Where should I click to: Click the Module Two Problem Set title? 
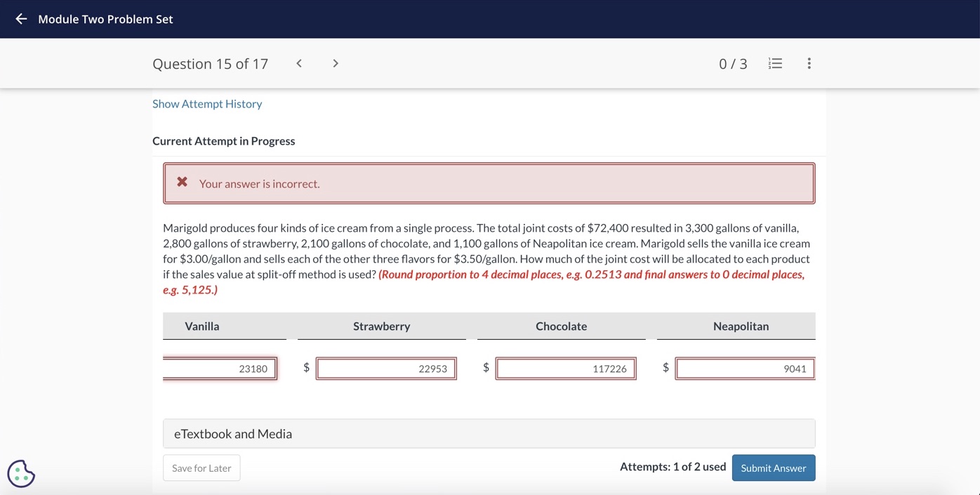105,19
